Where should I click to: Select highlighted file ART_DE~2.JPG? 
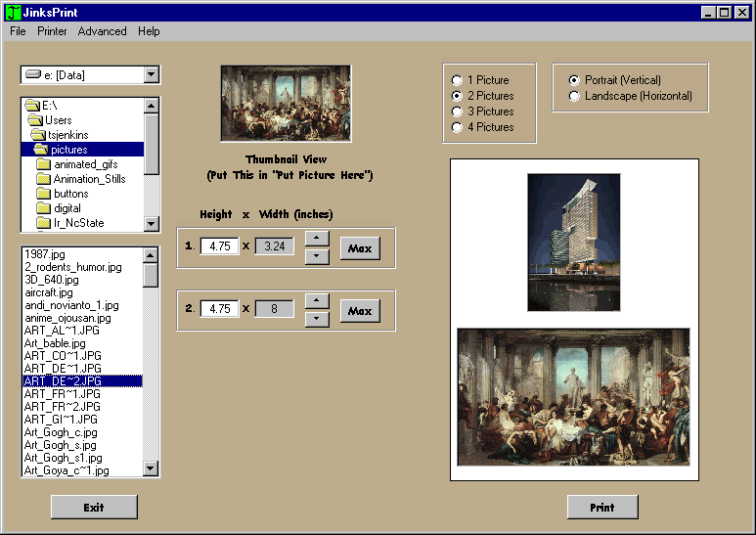click(x=82, y=380)
